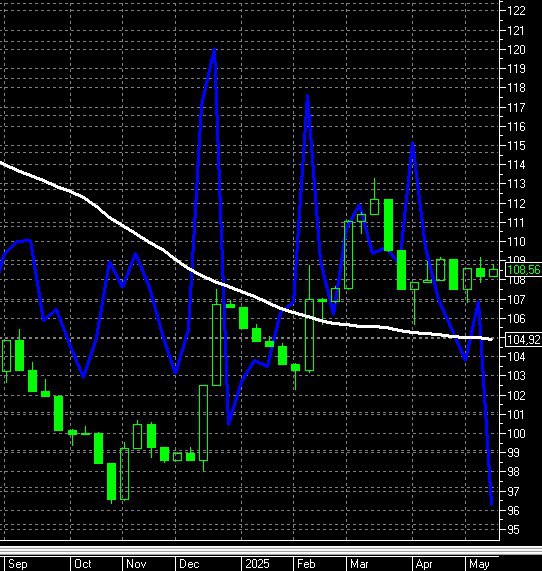Screen dimensions: 542x571
Task: Click the 118 price axis label
Action: click(516, 87)
